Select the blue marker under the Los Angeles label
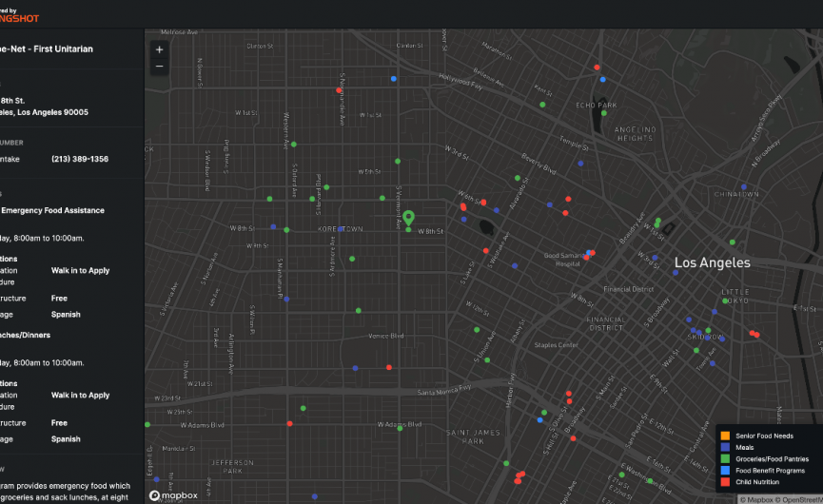This screenshot has width=823, height=504. [676, 273]
